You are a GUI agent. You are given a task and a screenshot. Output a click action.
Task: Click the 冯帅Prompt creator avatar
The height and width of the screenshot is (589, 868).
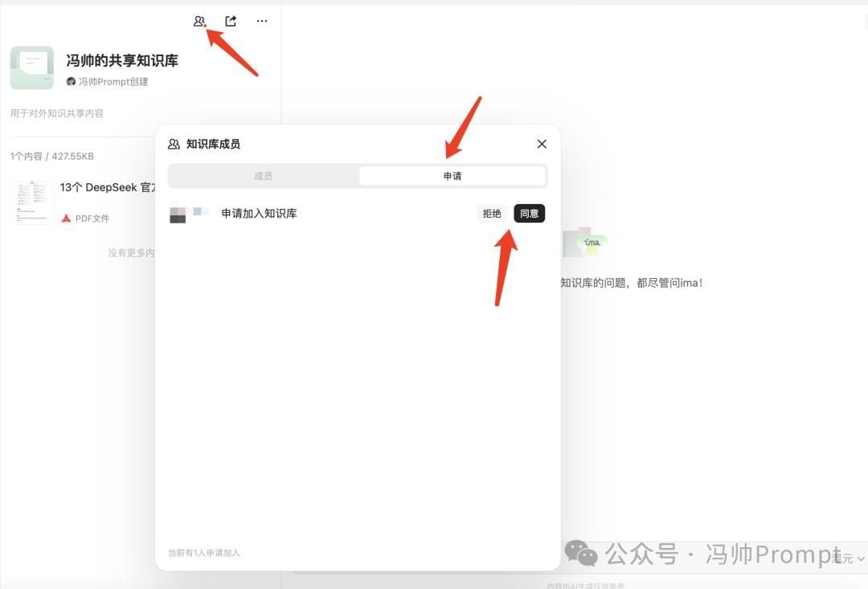[71, 81]
